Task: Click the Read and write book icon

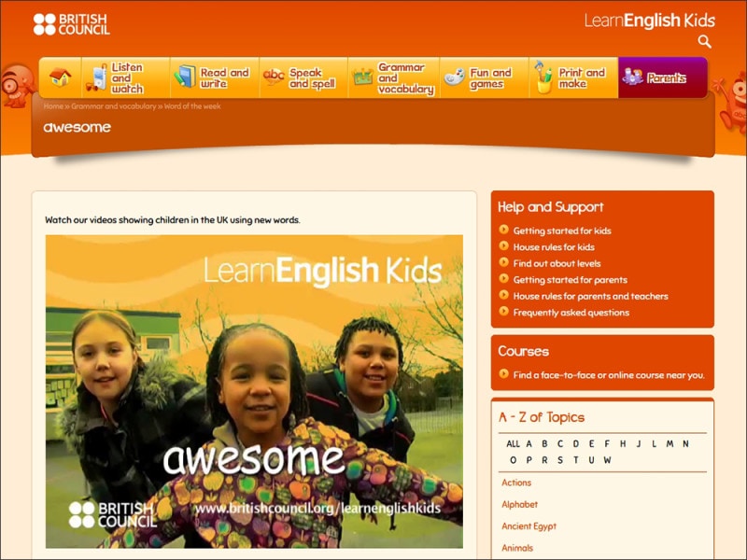Action: click(x=185, y=77)
